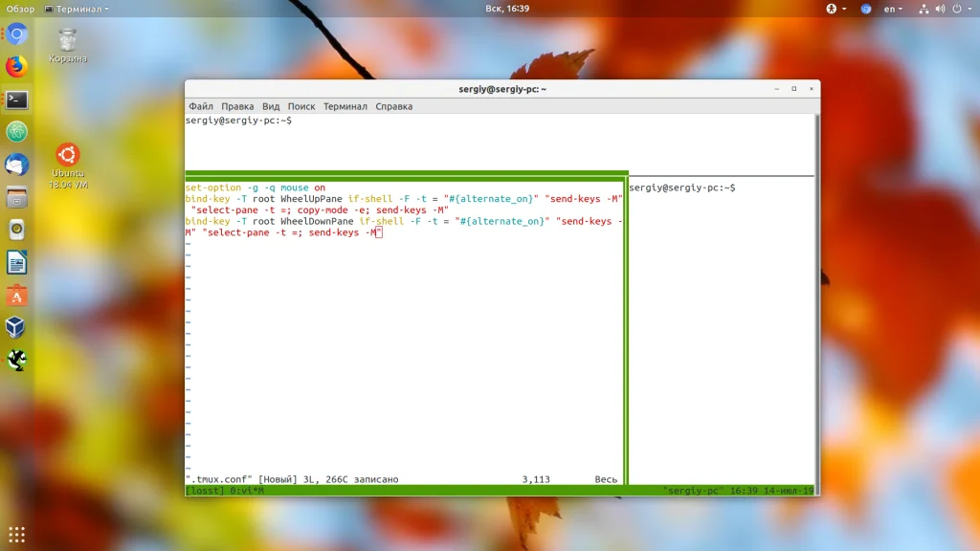
Task: Show all applications grid
Action: 16,534
